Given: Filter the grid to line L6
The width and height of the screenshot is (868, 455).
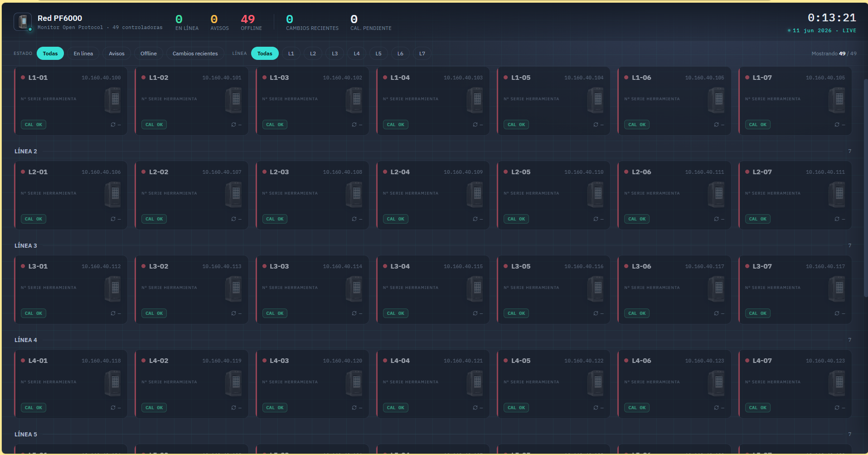Looking at the screenshot, I should click(400, 54).
